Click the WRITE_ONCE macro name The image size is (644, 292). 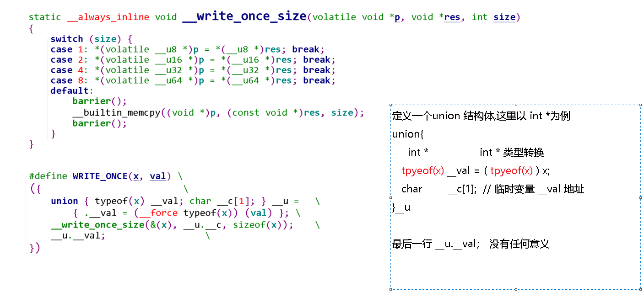pos(100,176)
